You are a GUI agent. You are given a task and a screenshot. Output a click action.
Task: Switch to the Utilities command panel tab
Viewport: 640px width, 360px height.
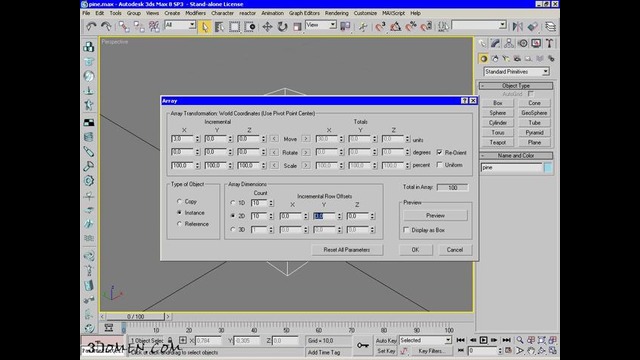pos(550,43)
